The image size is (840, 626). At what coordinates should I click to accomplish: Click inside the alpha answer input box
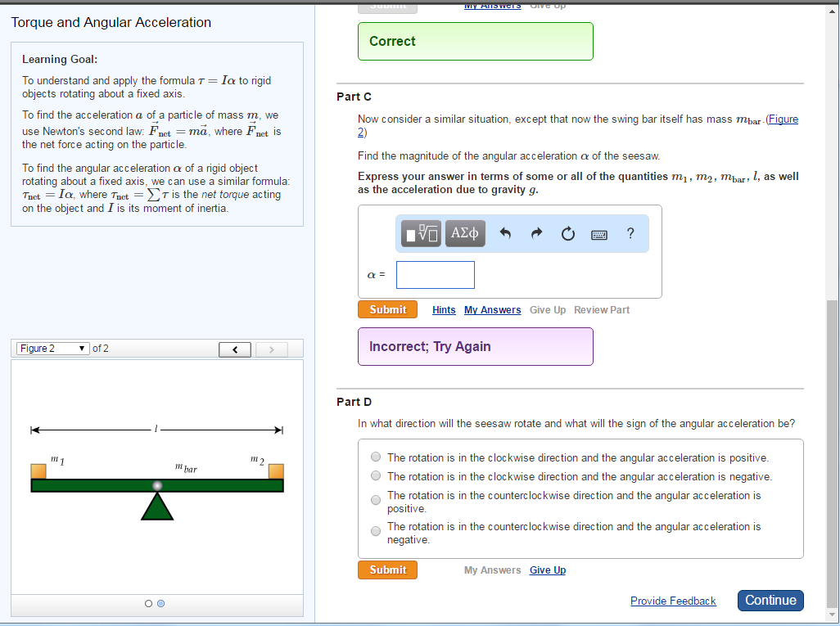[x=435, y=274]
